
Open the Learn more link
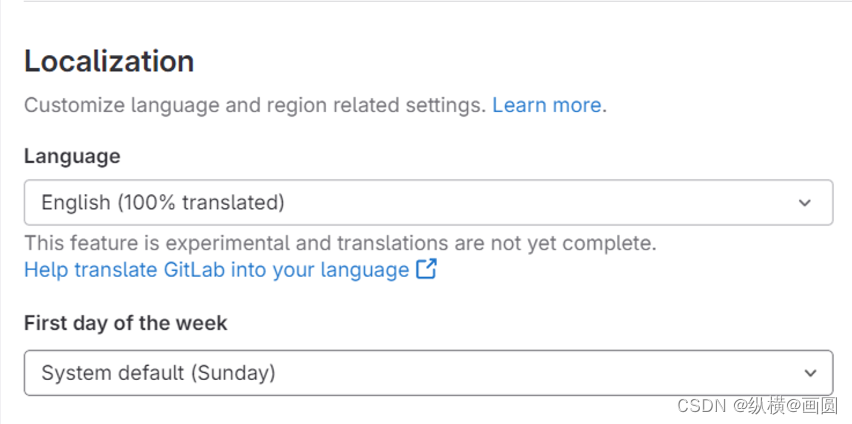click(547, 105)
